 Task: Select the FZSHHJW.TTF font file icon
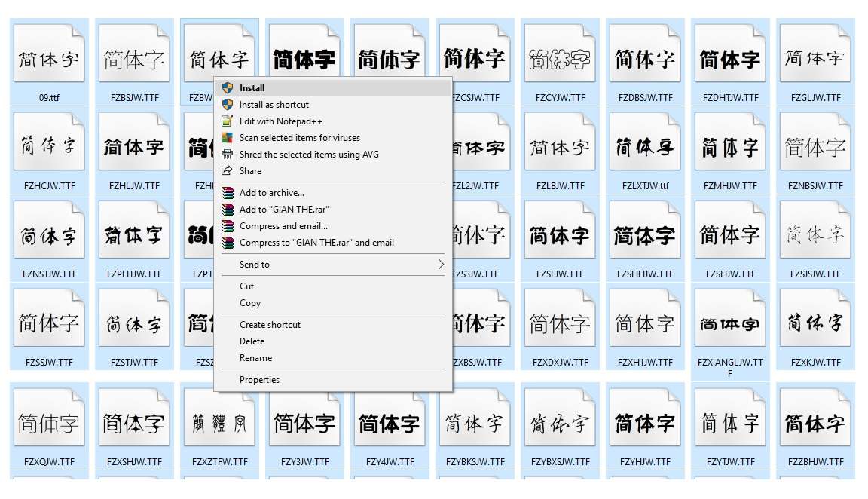pyautogui.click(x=645, y=230)
